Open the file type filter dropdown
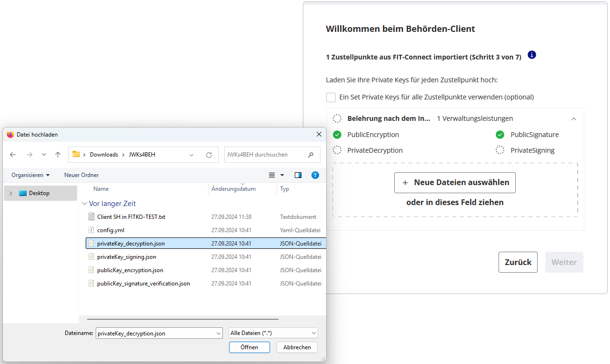Screen dimensions: 610x364 pos(273,334)
